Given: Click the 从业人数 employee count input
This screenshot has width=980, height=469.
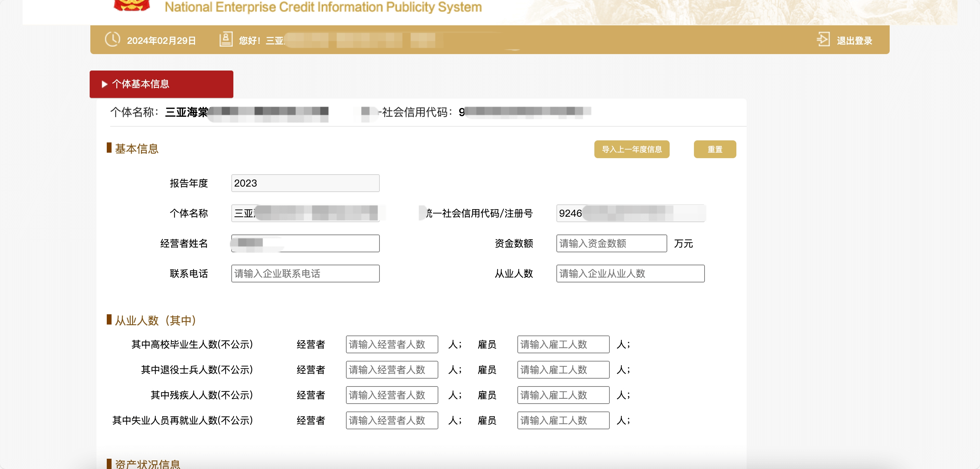Looking at the screenshot, I should [630, 273].
